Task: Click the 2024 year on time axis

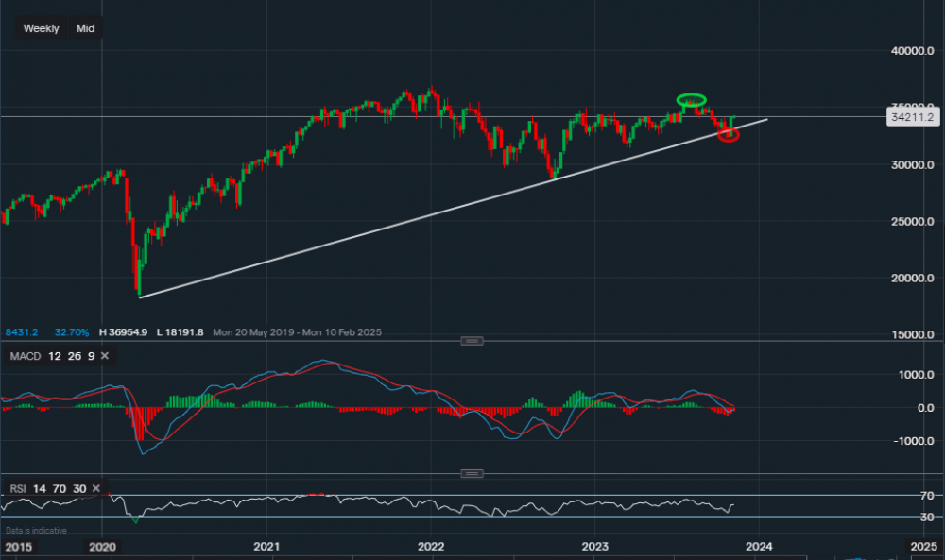Action: pyautogui.click(x=760, y=546)
